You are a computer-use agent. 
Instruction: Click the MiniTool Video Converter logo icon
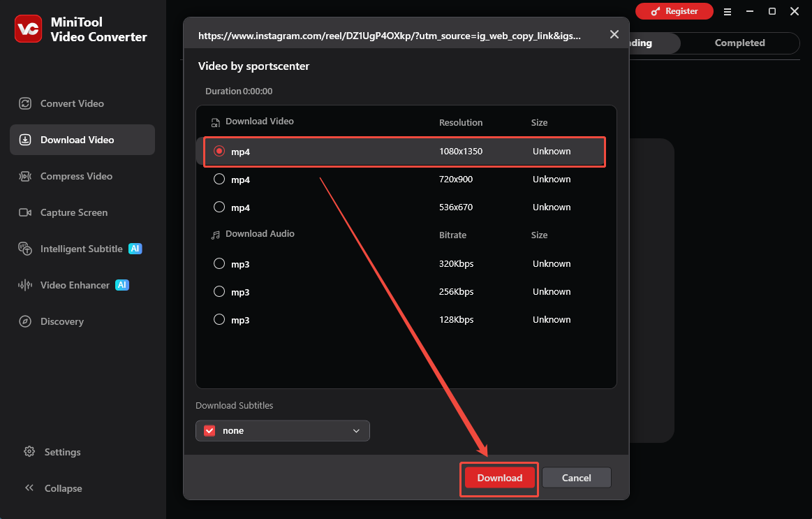[x=29, y=29]
